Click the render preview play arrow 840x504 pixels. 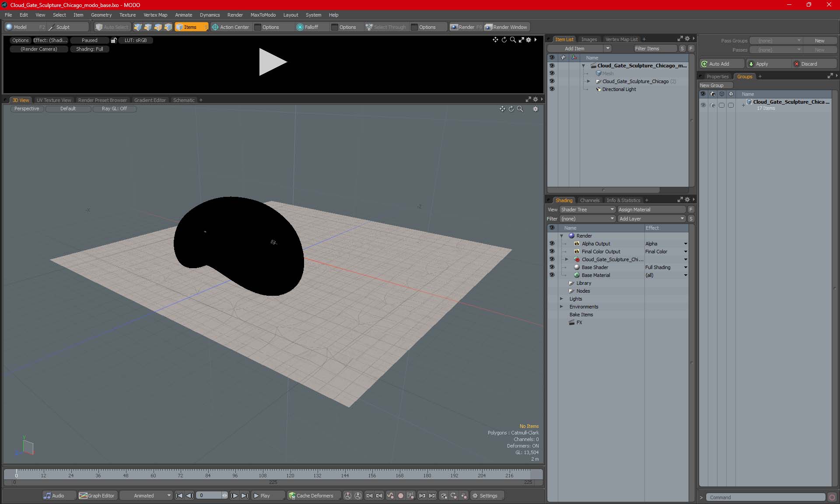(x=273, y=62)
